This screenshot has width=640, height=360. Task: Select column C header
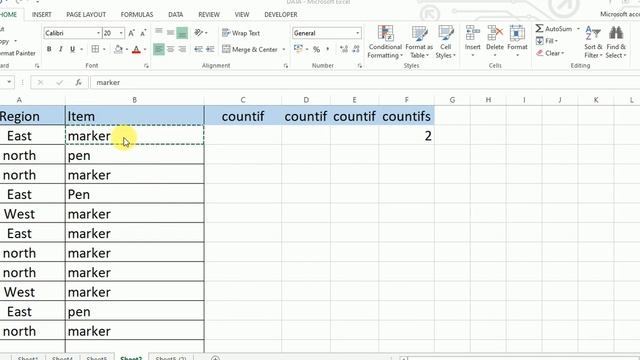click(x=243, y=100)
